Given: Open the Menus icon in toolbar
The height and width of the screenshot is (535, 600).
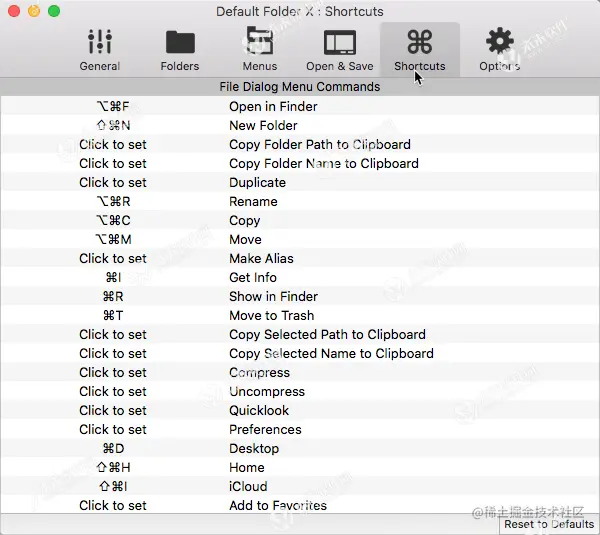Looking at the screenshot, I should (260, 41).
